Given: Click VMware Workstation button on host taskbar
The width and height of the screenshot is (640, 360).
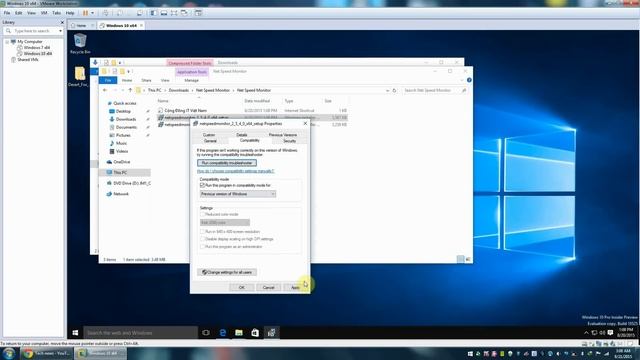Looking at the screenshot, I should [100, 353].
